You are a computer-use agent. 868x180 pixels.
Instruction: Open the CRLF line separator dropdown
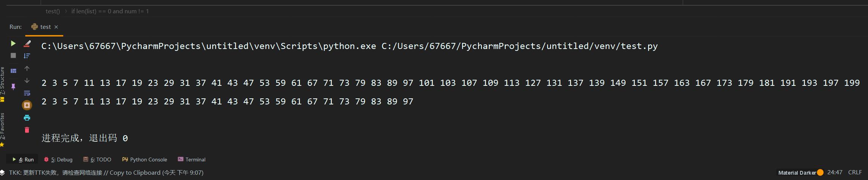pos(855,172)
